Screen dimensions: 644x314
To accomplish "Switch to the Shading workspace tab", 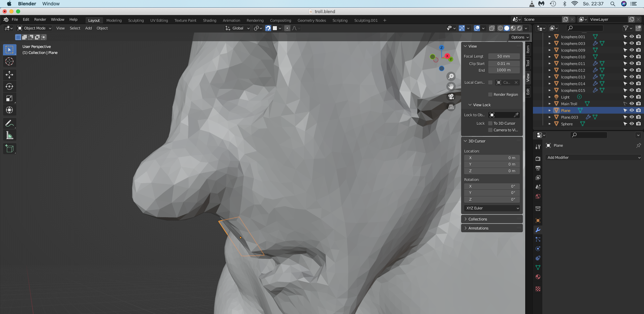I will tap(209, 20).
